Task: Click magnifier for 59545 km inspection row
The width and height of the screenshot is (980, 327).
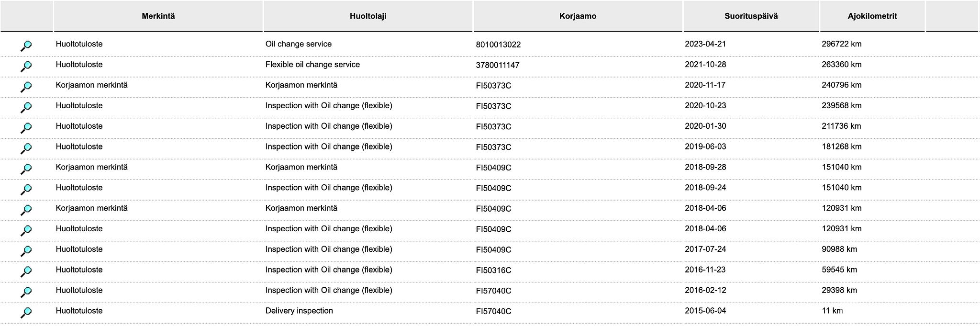Action: click(26, 271)
